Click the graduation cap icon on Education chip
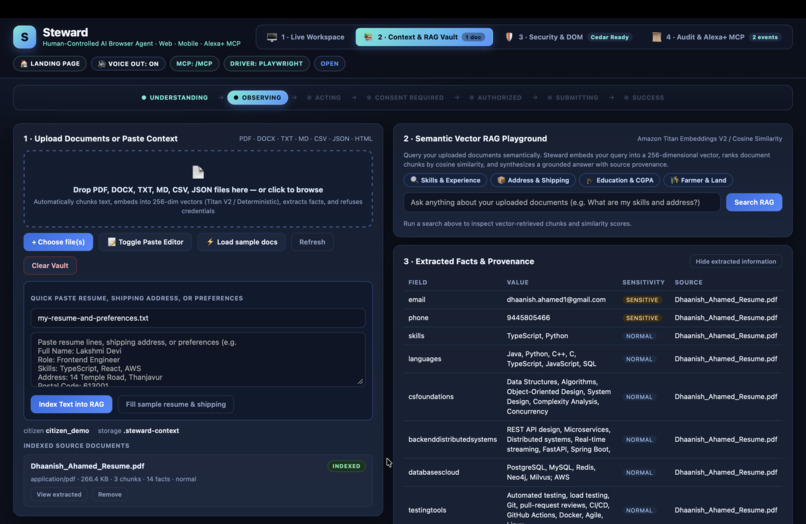This screenshot has width=806, height=524. tap(589, 180)
